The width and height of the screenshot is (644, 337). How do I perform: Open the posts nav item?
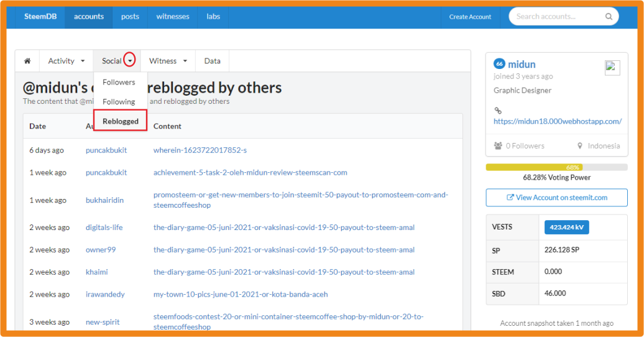pos(130,16)
